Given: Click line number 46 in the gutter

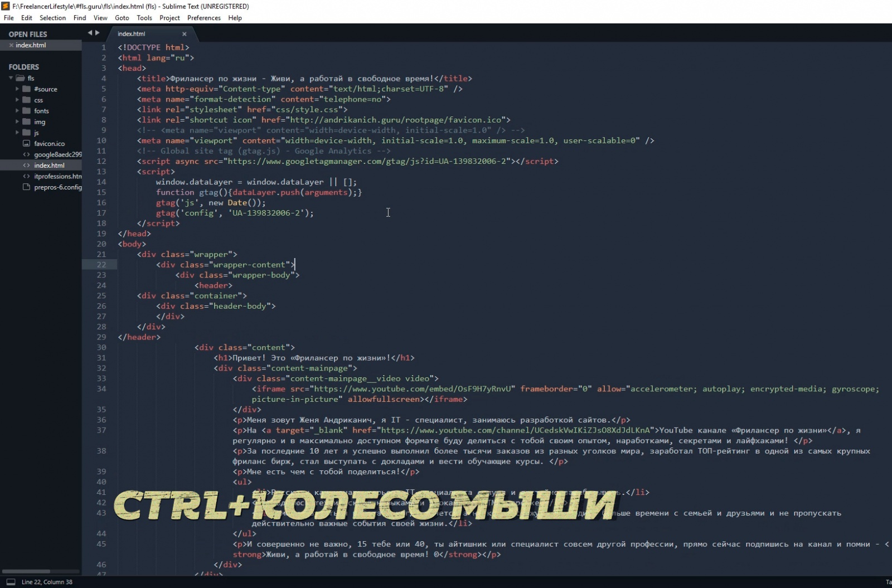Looking at the screenshot, I should pyautogui.click(x=101, y=565).
